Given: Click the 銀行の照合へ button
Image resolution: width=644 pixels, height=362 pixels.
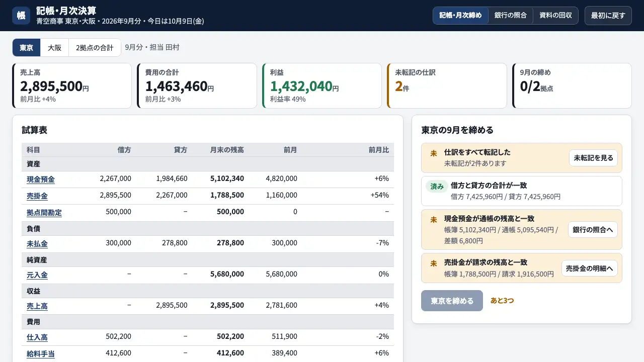Looking at the screenshot, I should tap(593, 230).
